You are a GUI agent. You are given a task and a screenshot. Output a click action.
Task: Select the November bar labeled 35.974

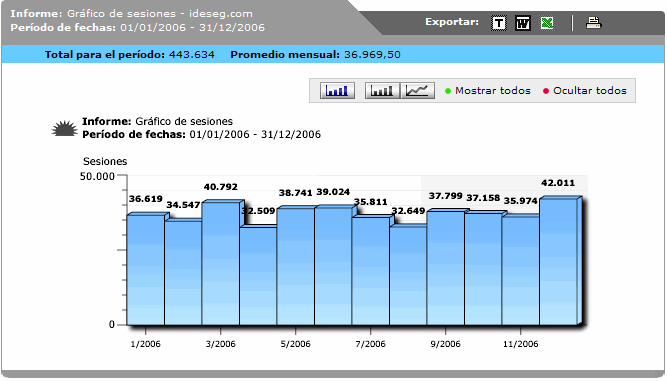(520, 271)
